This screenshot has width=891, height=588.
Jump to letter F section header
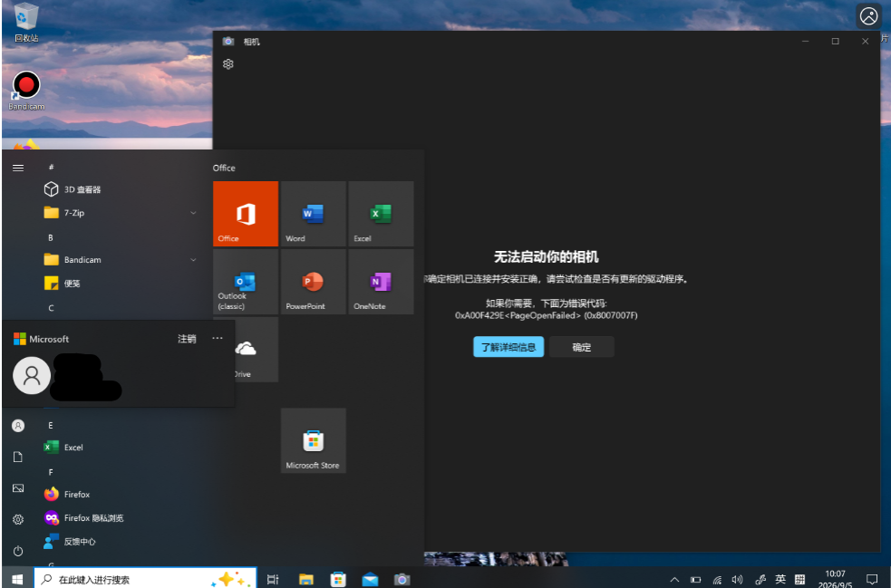pos(51,472)
